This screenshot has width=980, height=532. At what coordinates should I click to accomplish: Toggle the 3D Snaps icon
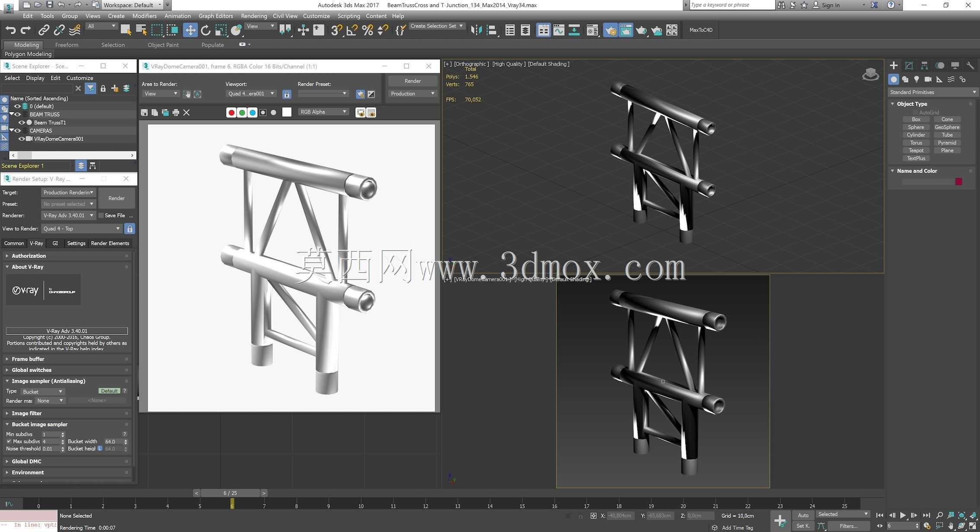[x=337, y=30]
